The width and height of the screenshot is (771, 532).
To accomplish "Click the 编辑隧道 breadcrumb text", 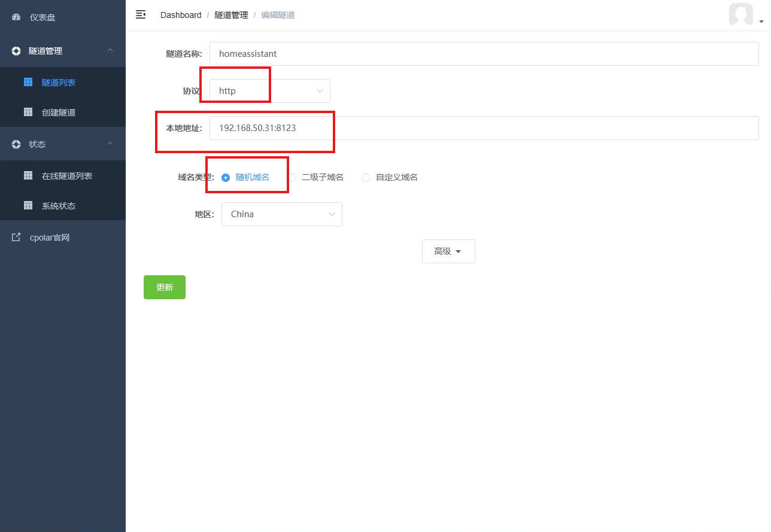I will (278, 15).
